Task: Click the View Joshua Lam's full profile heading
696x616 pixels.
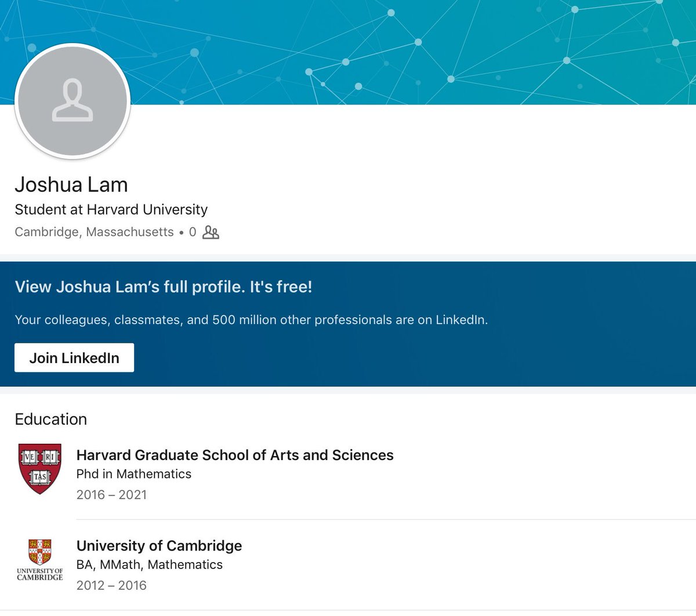Action: pyautogui.click(x=164, y=287)
